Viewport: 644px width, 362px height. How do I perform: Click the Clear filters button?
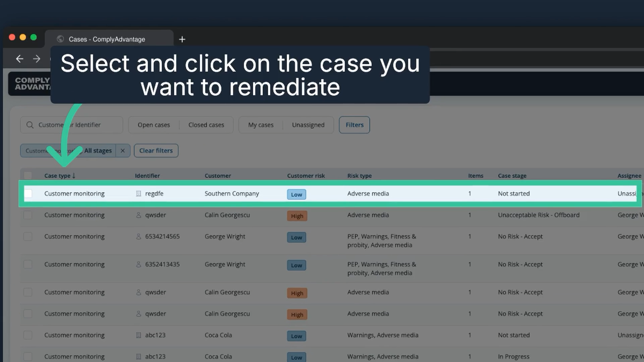[156, 151]
